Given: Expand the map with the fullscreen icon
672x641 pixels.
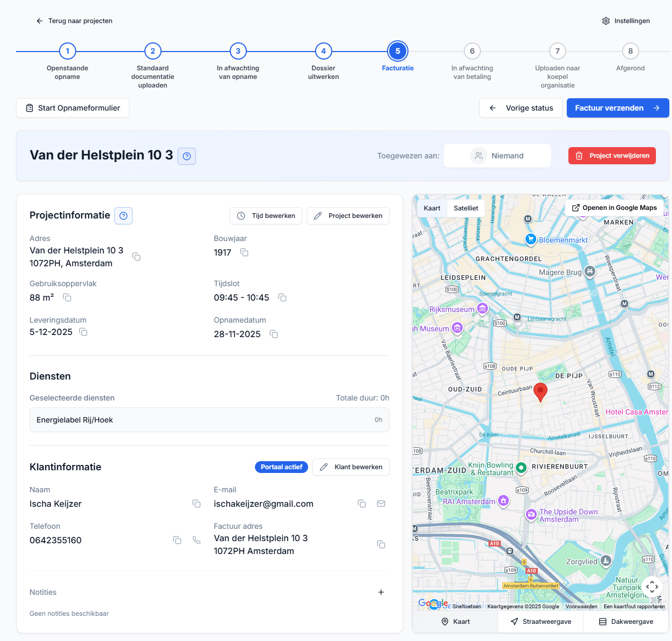Looking at the screenshot, I should coord(653,587).
